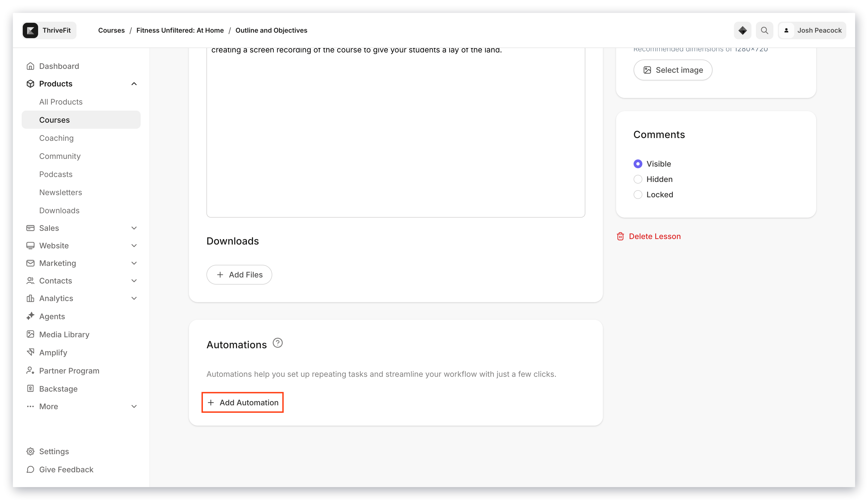Expand the Sales section chevron
The image size is (868, 500).
[x=134, y=228]
